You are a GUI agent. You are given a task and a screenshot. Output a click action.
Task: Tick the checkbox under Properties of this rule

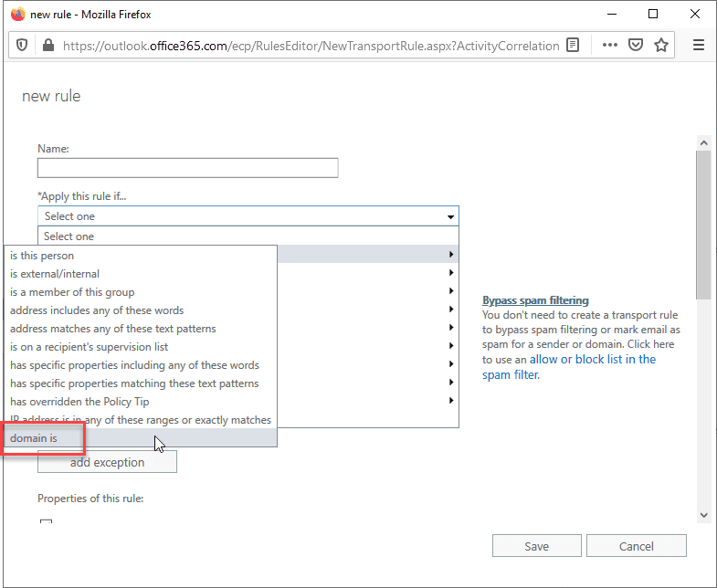[x=46, y=522]
